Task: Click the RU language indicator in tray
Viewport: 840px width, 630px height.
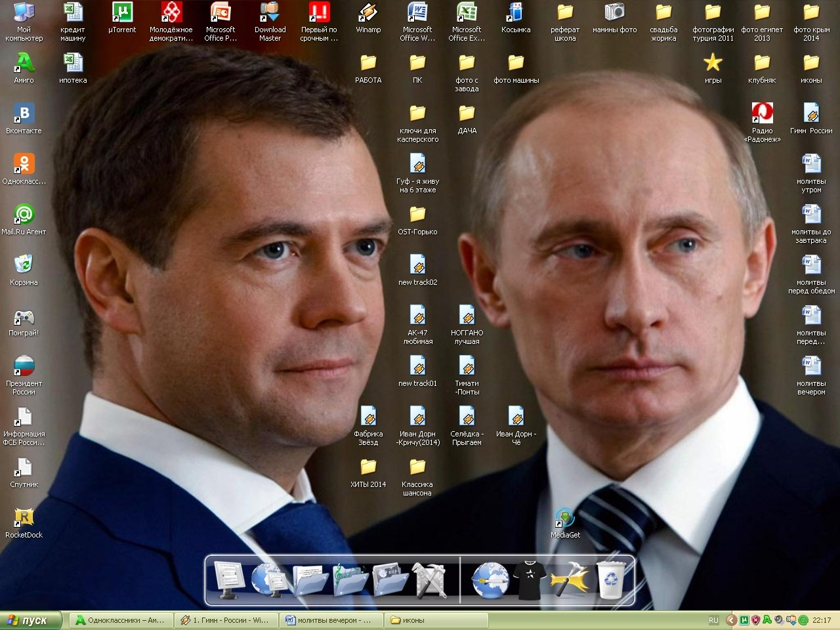Action: [x=713, y=620]
